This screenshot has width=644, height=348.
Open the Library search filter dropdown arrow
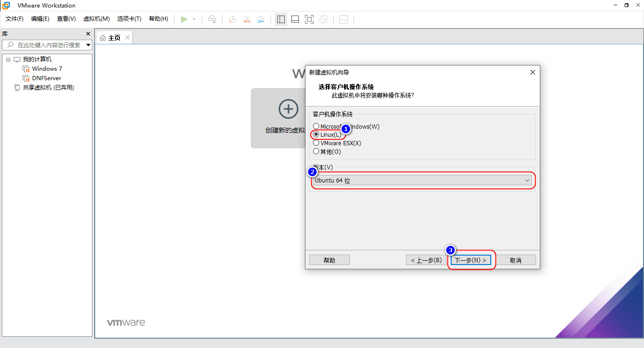click(88, 45)
